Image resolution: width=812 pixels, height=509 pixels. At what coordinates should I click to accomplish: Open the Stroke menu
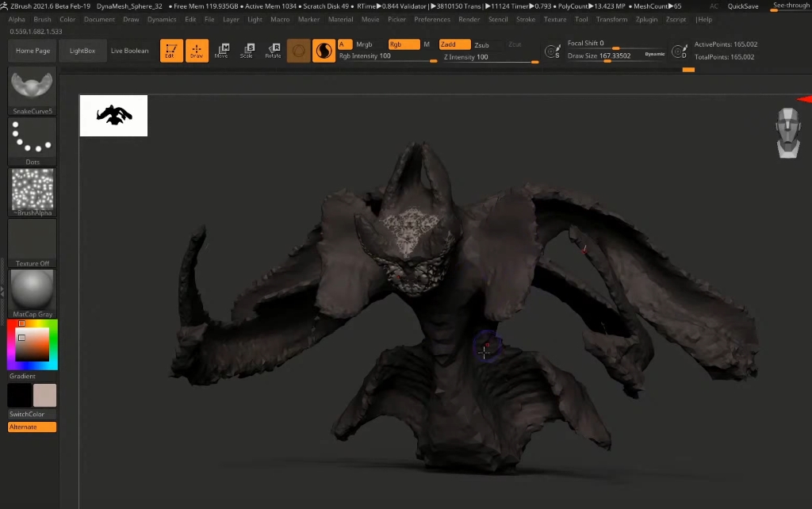click(x=525, y=19)
